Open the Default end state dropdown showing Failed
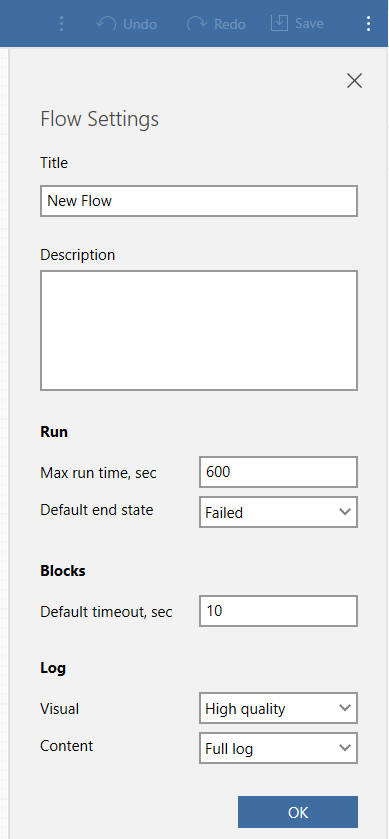Screen dimensions: 389x839 (278, 512)
